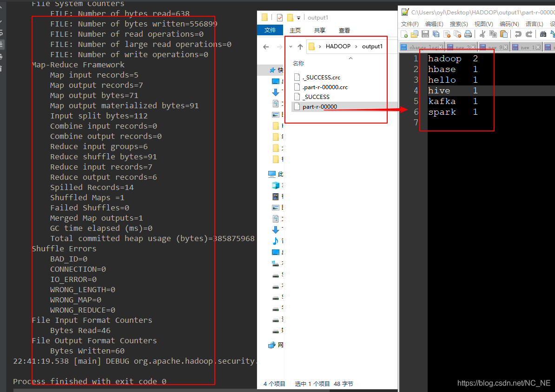
Task: Select the Videos filmstrip icon in Explorer sidebar
Action: click(275, 196)
